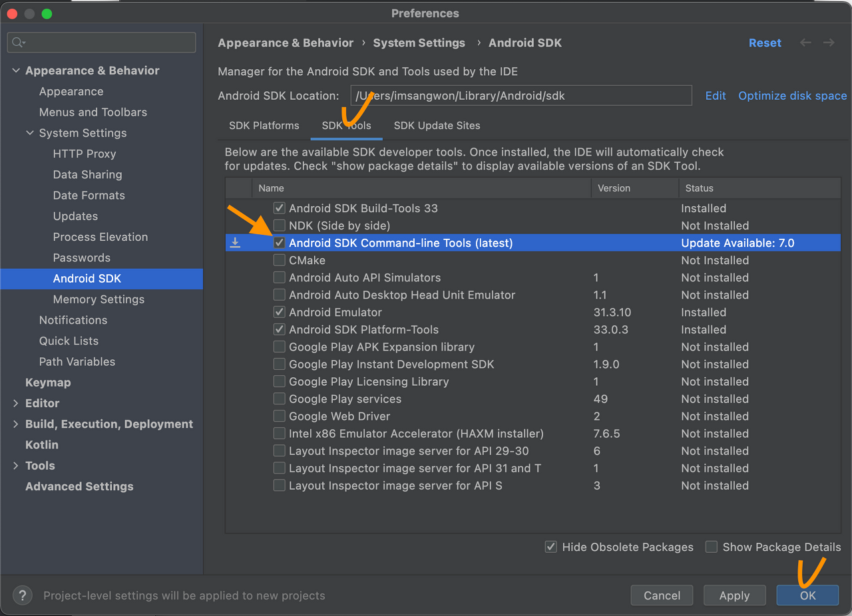Switch to the SDK Platforms tab
Screen dimensions: 852x616
pyautogui.click(x=264, y=125)
